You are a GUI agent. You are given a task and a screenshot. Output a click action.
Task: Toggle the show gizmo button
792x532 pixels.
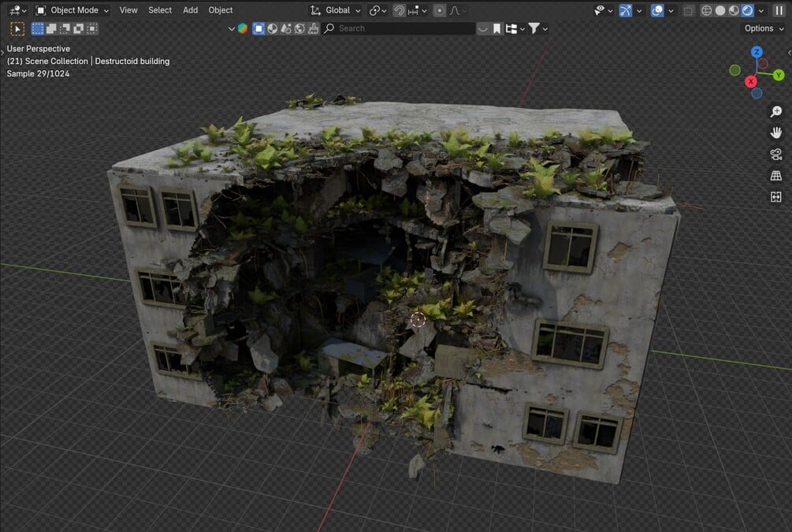(x=625, y=10)
